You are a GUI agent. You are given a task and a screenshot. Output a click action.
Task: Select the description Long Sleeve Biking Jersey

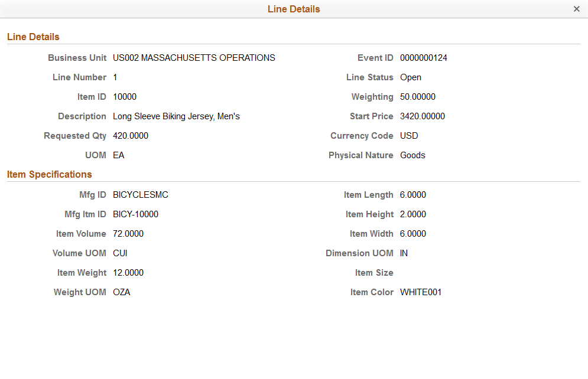coord(176,116)
